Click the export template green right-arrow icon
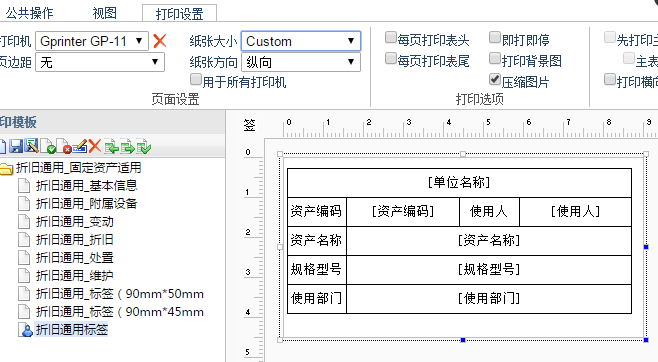The width and height of the screenshot is (658, 362). (x=127, y=146)
